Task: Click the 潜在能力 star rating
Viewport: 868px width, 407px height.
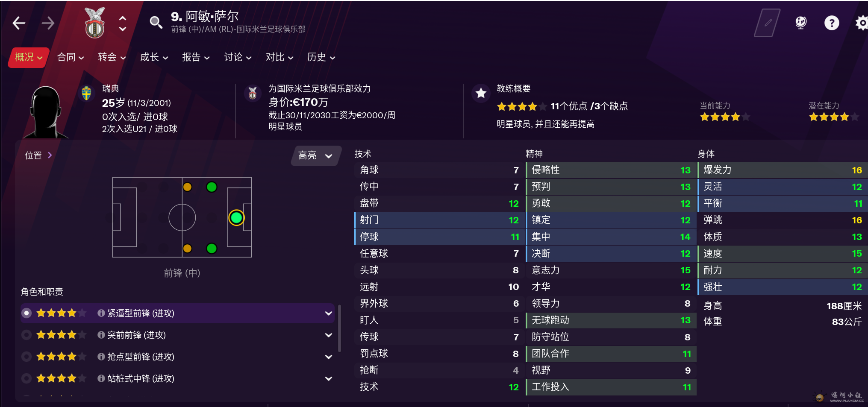Action: point(834,117)
